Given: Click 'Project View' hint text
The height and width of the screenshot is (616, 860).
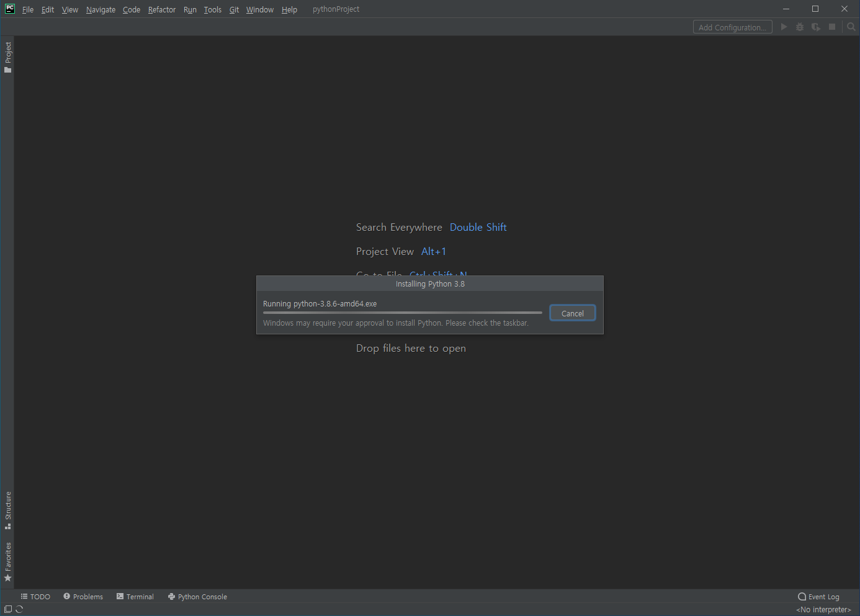Looking at the screenshot, I should click(385, 251).
